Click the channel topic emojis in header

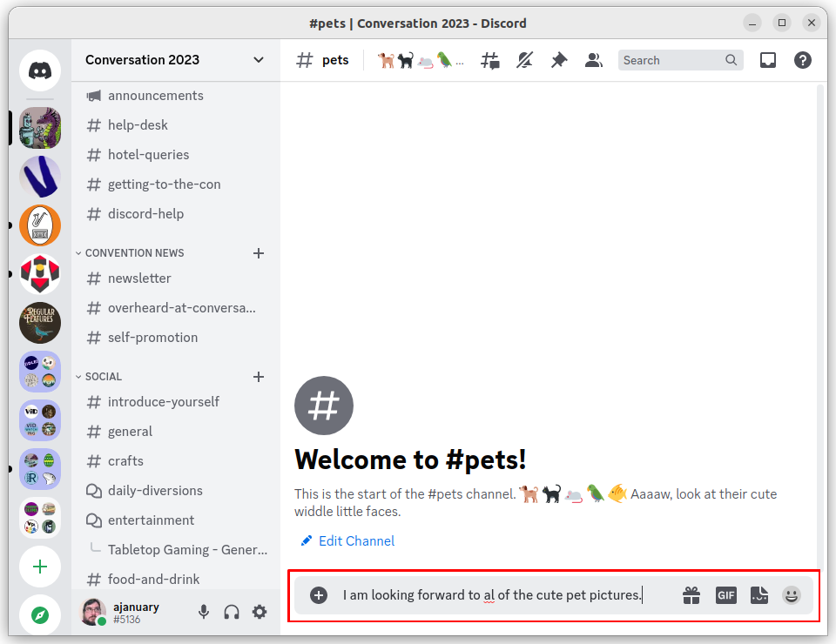point(420,60)
